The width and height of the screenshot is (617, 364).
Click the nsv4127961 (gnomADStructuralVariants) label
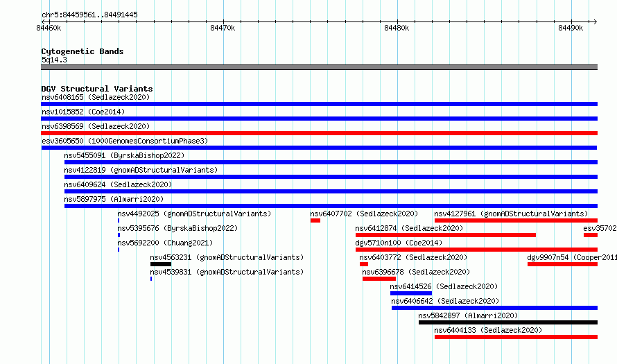coord(511,214)
